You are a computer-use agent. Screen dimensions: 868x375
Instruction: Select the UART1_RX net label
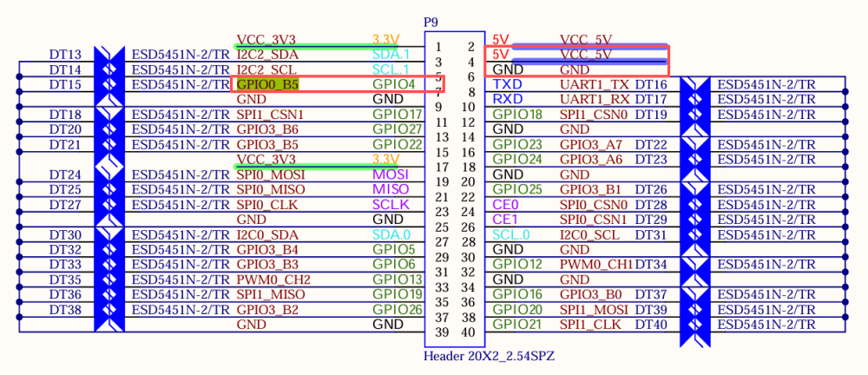(x=595, y=100)
